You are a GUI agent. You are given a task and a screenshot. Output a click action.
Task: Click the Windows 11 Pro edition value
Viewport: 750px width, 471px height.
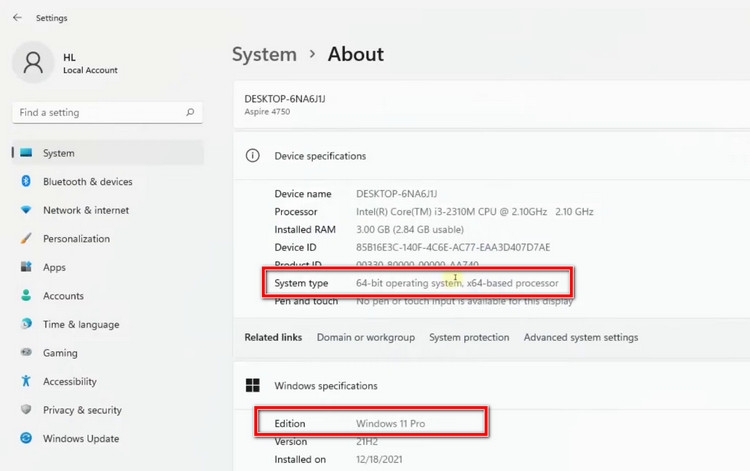click(x=390, y=424)
